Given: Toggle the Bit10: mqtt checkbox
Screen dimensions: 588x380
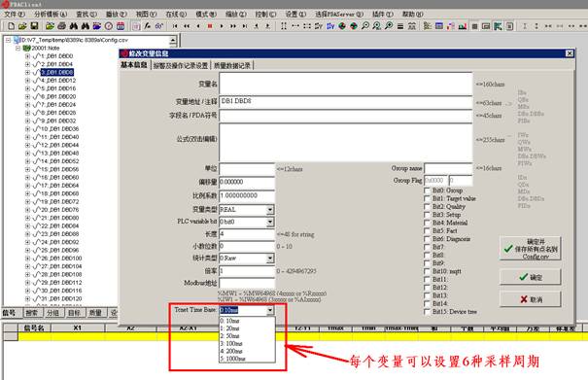Looking at the screenshot, I should pos(427,271).
